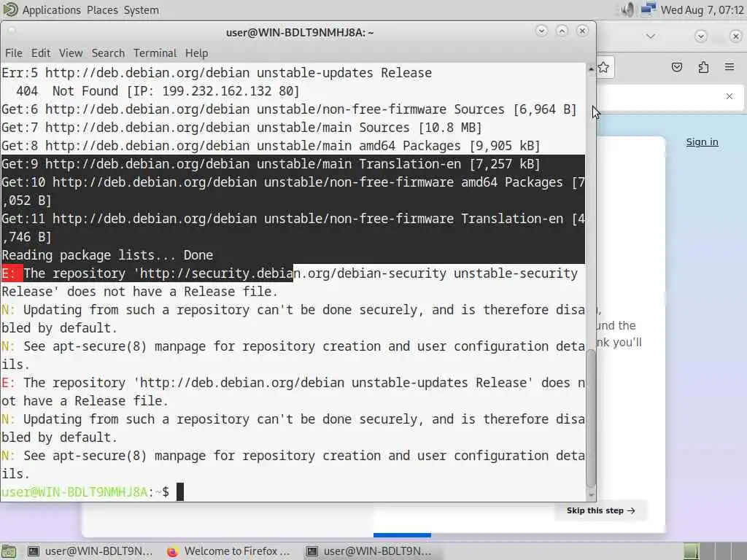
Task: Open the Firefox extensions puzzle icon
Action: point(703,67)
